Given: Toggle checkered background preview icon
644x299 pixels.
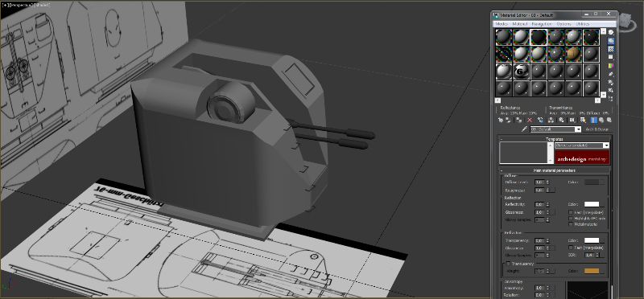Looking at the screenshot, I should click(x=611, y=49).
